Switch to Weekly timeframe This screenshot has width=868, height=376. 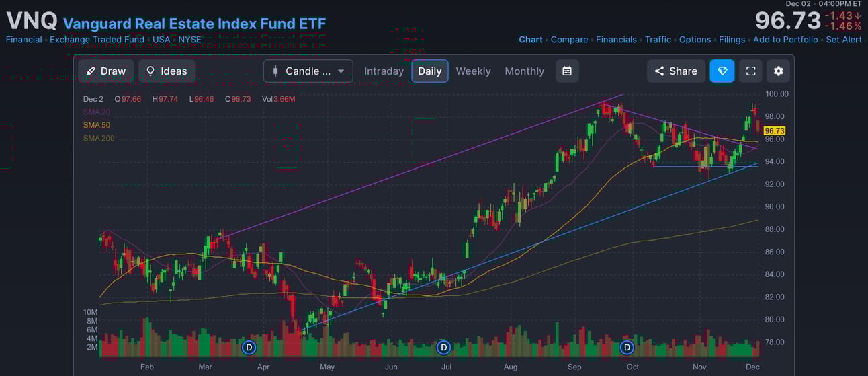[x=473, y=71]
